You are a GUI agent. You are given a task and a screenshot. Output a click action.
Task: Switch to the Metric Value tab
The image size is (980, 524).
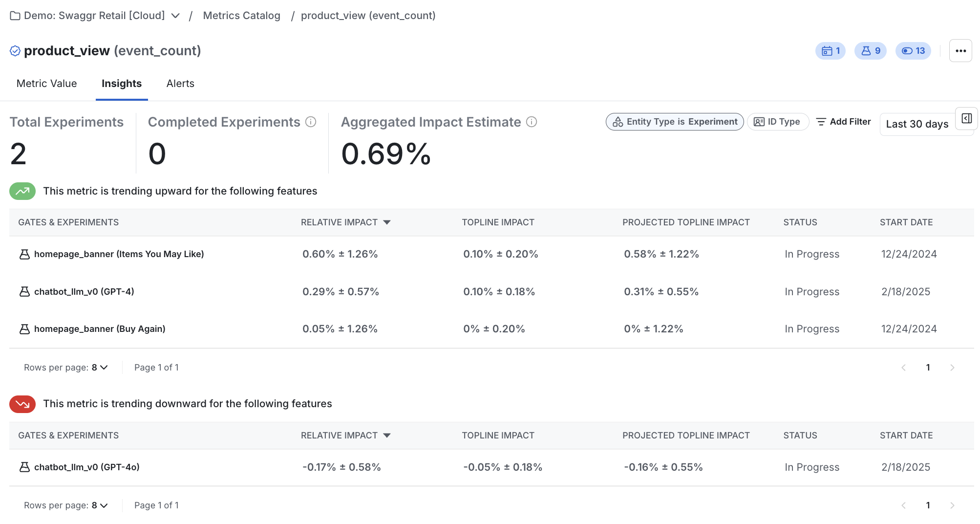point(46,83)
